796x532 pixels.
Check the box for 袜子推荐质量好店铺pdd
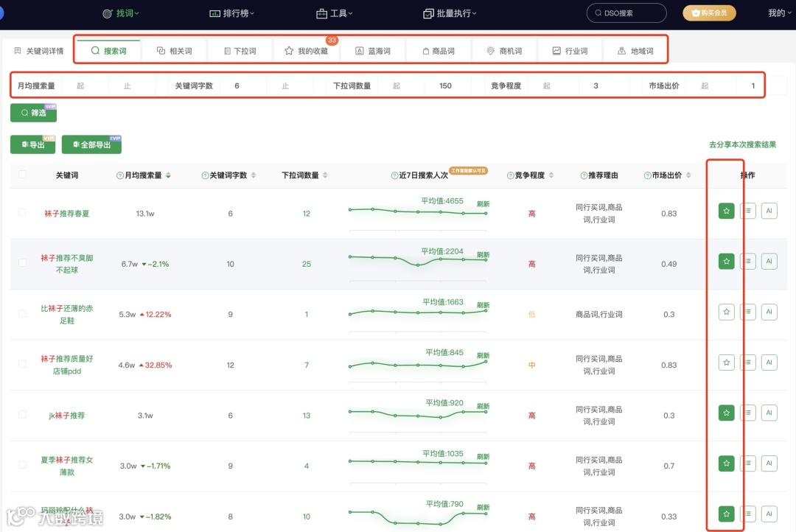(x=22, y=363)
